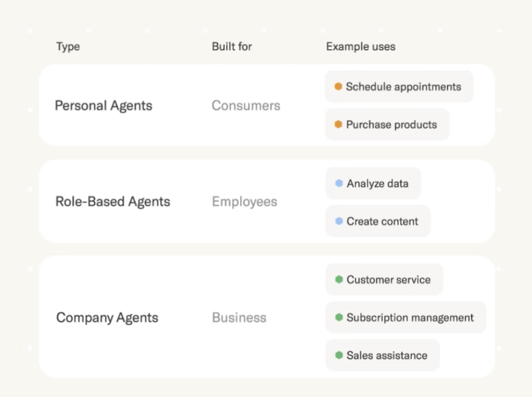Screen dimensions: 532x397
Task: Click the orange hexagon beside Schedule appointments
Action: click(x=338, y=86)
